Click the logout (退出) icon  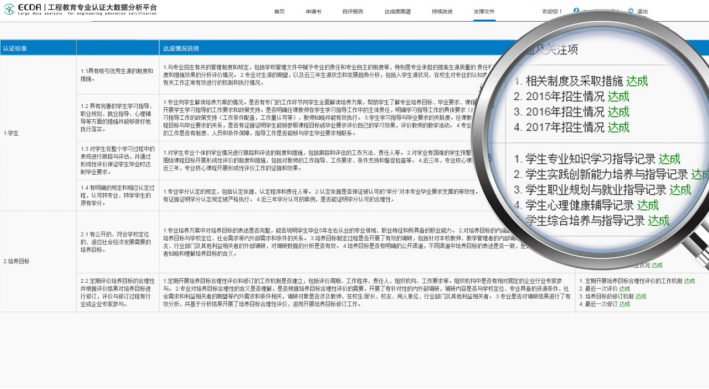(x=631, y=11)
